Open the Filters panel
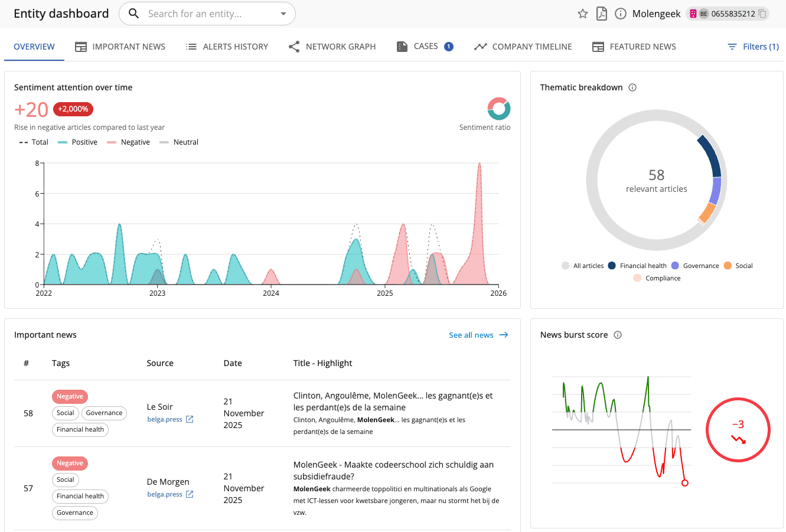The height and width of the screenshot is (532, 786). coord(753,46)
